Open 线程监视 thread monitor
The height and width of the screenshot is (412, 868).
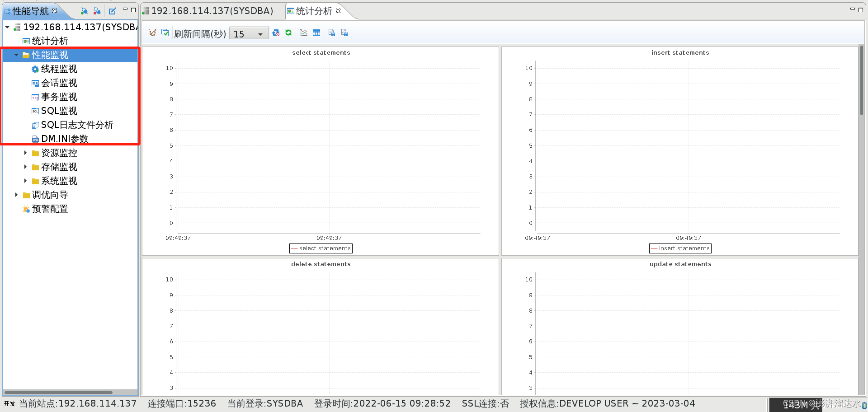[x=59, y=69]
